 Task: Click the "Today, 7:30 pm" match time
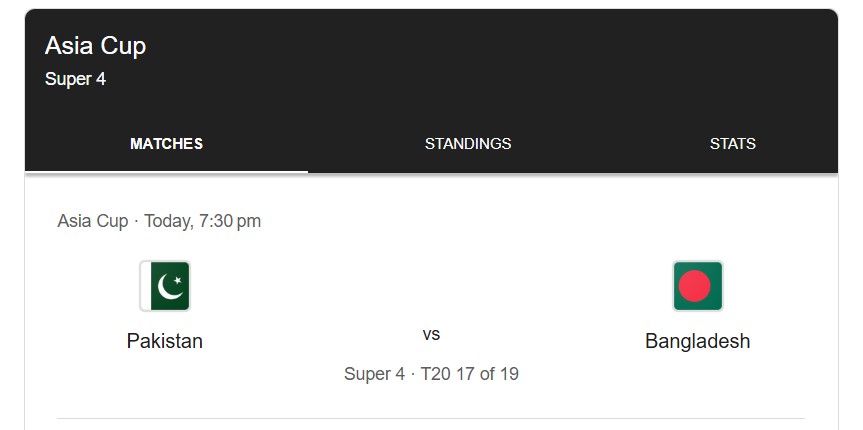coord(203,221)
